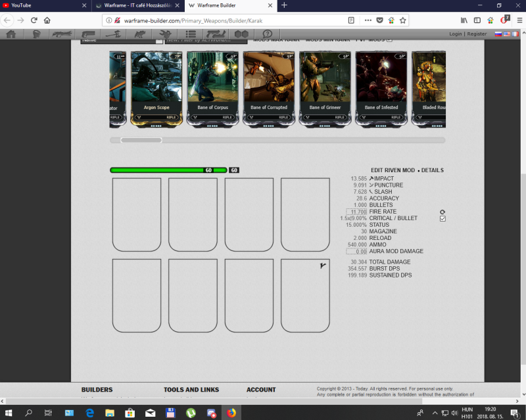Open the page actions three-dots menu

368,20
